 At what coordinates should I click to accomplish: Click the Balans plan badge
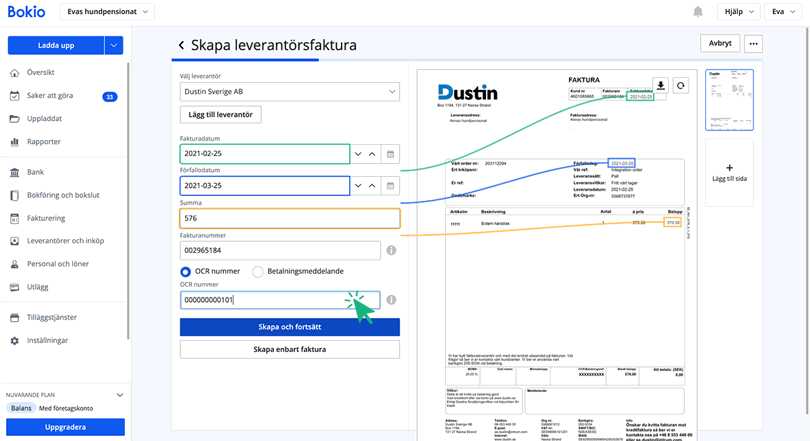21,408
